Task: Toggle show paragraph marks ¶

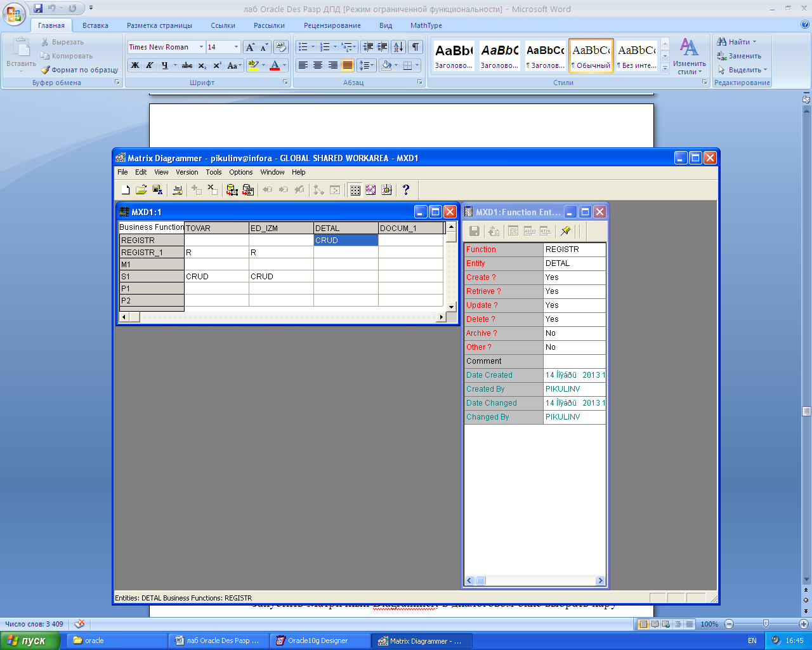Action: pyautogui.click(x=416, y=47)
